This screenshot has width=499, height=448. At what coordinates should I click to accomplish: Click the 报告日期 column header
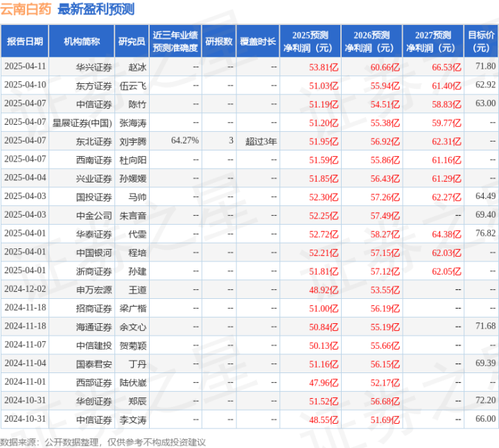click(24, 42)
